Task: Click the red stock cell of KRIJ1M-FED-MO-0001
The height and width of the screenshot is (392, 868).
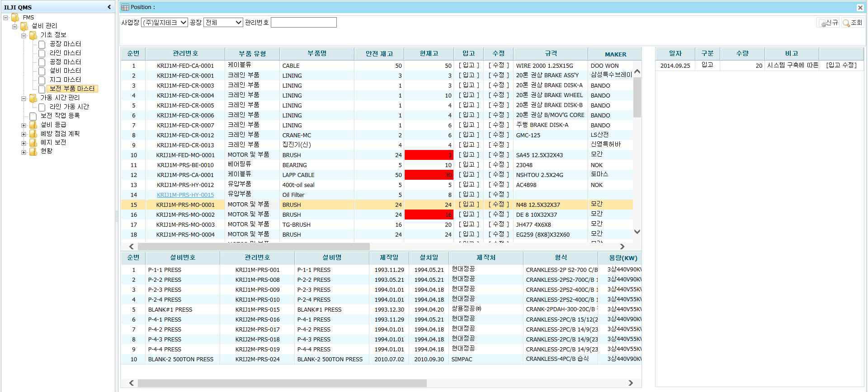Action: (x=429, y=155)
